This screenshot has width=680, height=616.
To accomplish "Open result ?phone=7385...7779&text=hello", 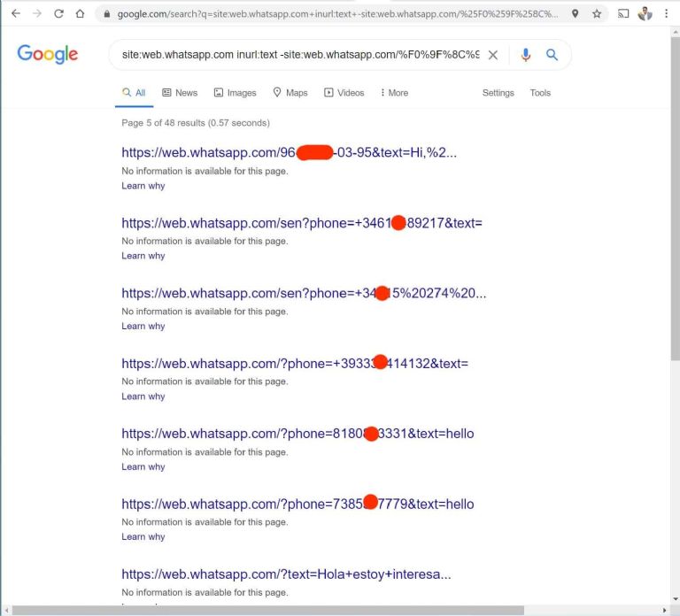I will [x=297, y=504].
